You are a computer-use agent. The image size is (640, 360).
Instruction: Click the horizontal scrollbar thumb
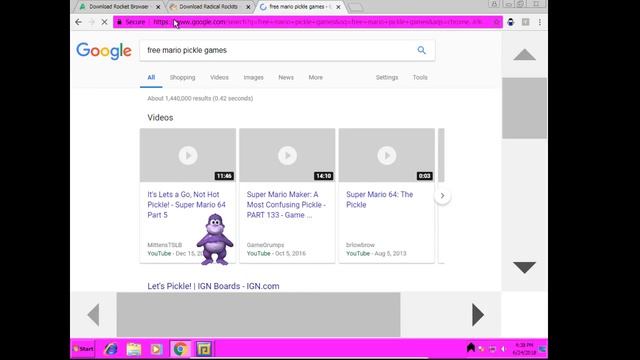coord(258,315)
